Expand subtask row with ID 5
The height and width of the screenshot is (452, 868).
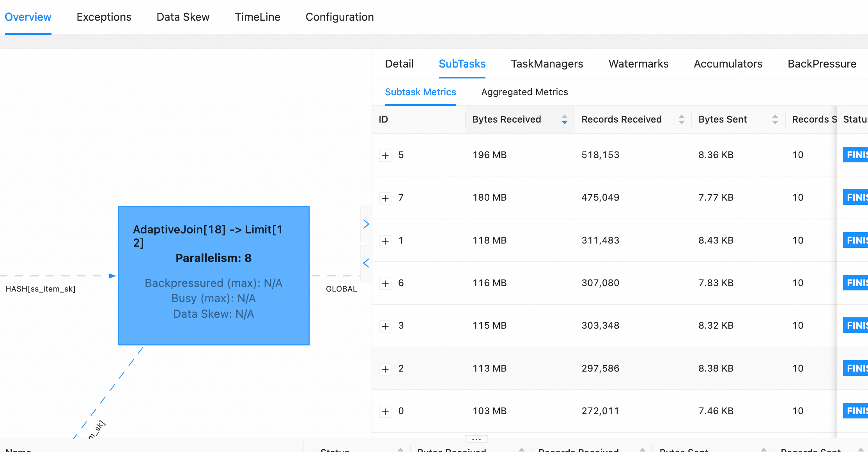[x=385, y=155]
